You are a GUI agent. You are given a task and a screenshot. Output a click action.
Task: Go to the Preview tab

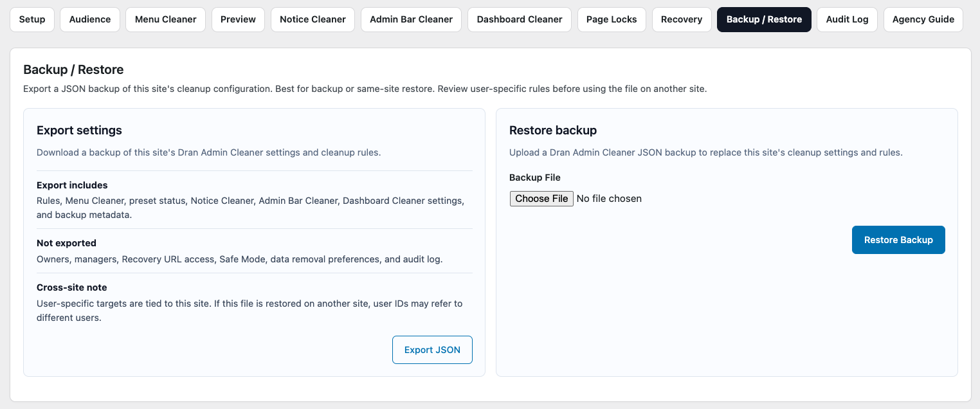tap(238, 19)
